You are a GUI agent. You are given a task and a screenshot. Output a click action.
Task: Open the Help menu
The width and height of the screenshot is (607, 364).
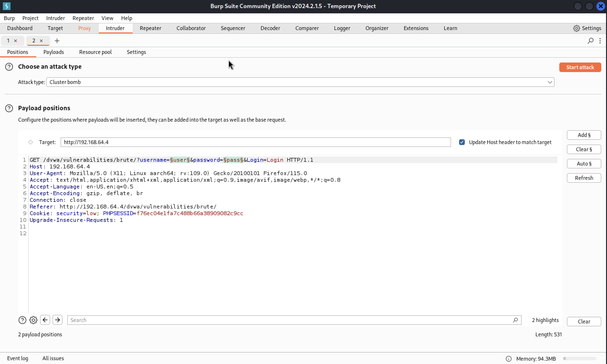[127, 18]
